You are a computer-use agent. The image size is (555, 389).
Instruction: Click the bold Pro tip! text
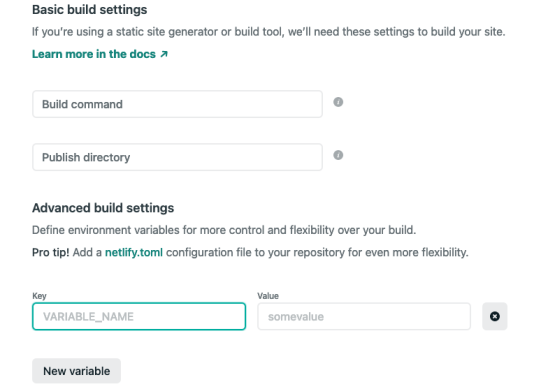pyautogui.click(x=51, y=252)
